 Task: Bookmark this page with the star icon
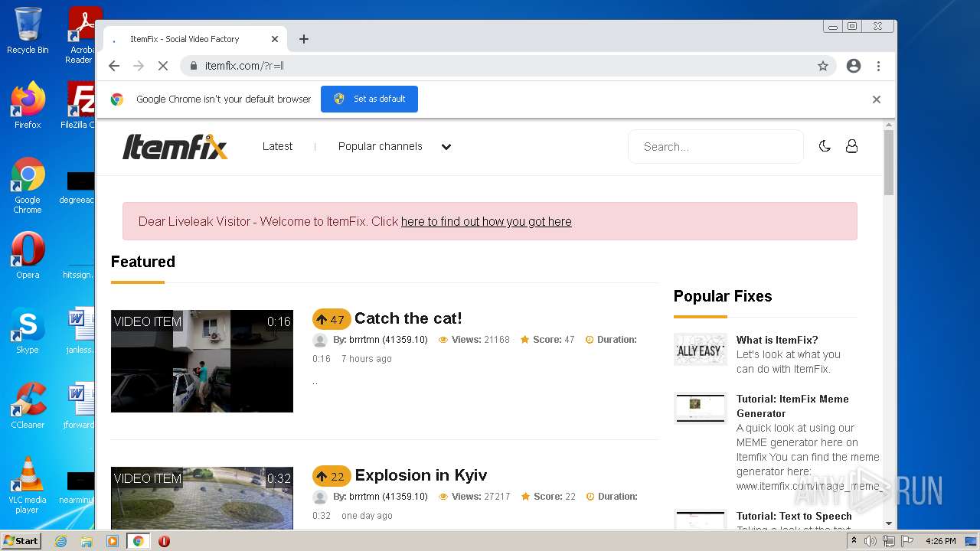coord(823,66)
